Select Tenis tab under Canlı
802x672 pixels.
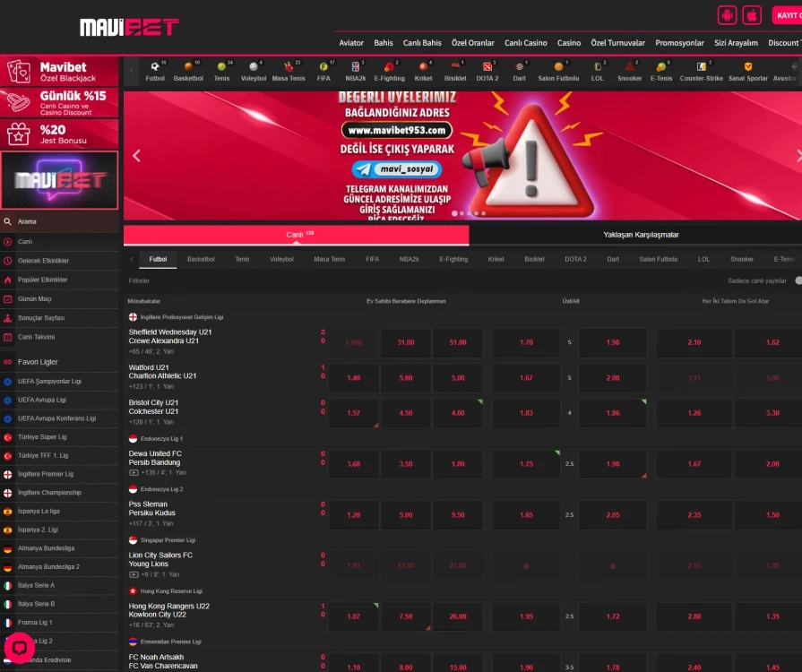pyautogui.click(x=242, y=259)
